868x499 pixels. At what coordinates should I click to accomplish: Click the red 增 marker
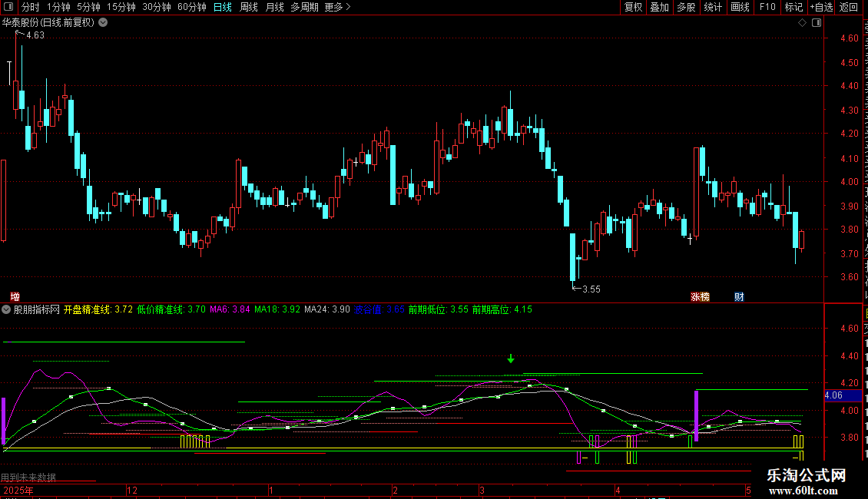click(15, 297)
